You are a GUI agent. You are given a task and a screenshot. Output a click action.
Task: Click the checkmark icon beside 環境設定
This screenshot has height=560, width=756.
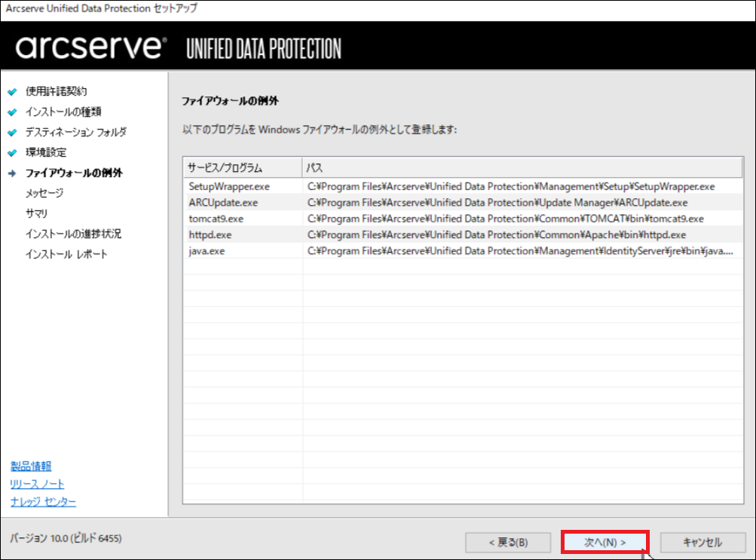tap(13, 153)
